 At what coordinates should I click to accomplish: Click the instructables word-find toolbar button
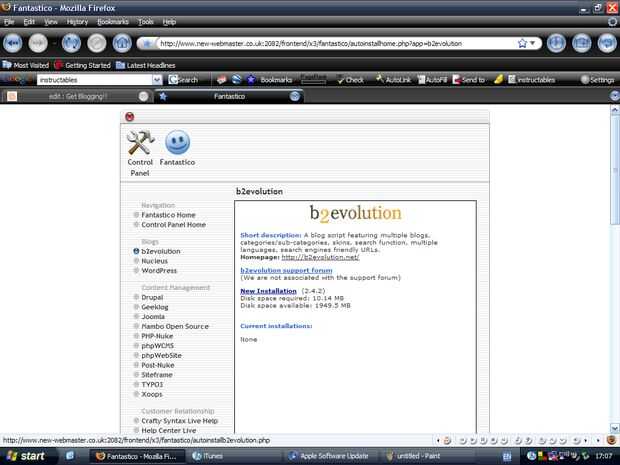tap(531, 80)
